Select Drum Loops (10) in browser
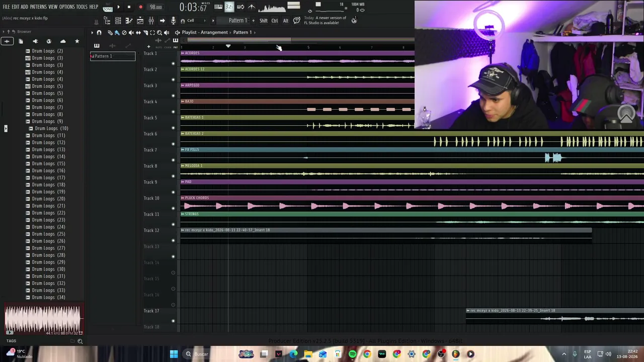The height and width of the screenshot is (362, 644). click(51, 129)
